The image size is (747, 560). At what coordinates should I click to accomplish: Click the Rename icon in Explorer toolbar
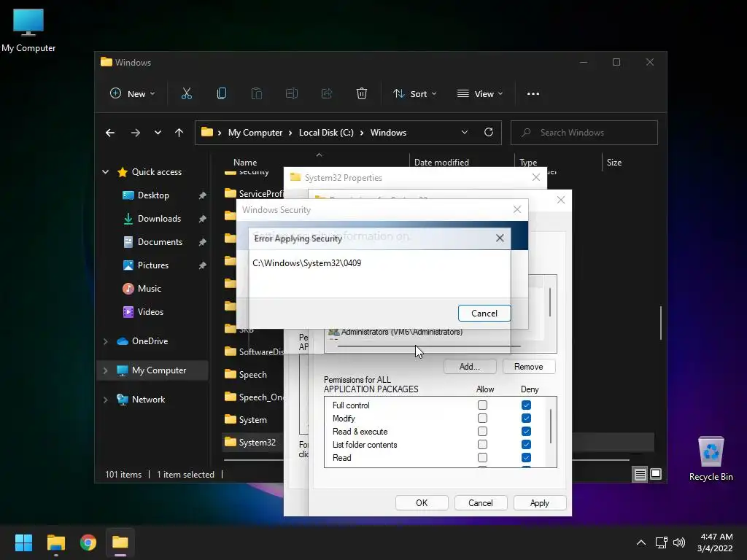click(x=292, y=94)
